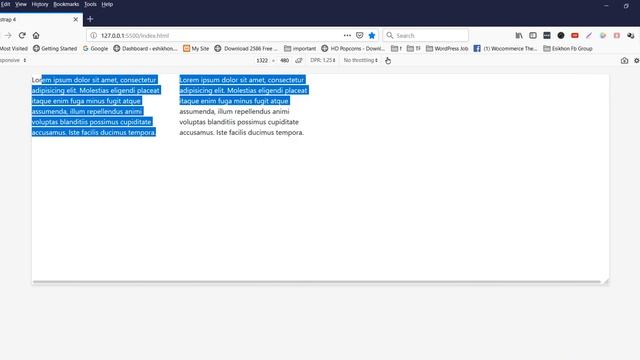Viewport: 640px width, 360px height.
Task: Open the dark square extension icon beside sidebars
Action: (x=547, y=36)
